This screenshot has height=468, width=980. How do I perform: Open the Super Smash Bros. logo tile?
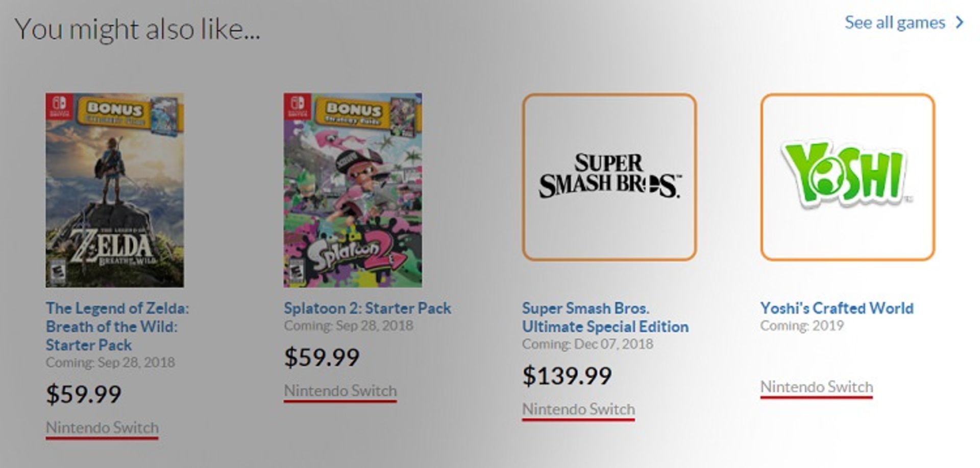(x=609, y=177)
